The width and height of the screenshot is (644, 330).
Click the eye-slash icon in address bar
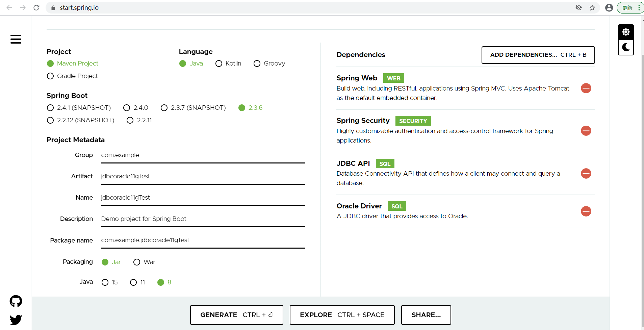tap(578, 7)
